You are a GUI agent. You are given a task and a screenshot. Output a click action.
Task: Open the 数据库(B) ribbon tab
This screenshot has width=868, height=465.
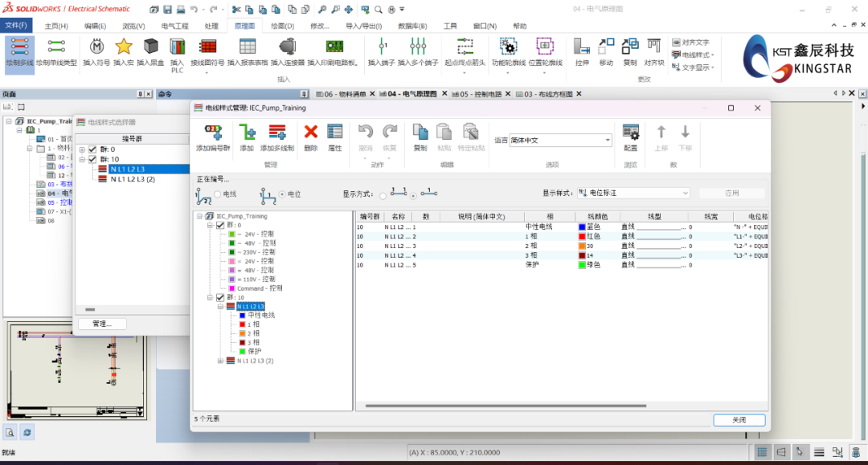point(412,26)
